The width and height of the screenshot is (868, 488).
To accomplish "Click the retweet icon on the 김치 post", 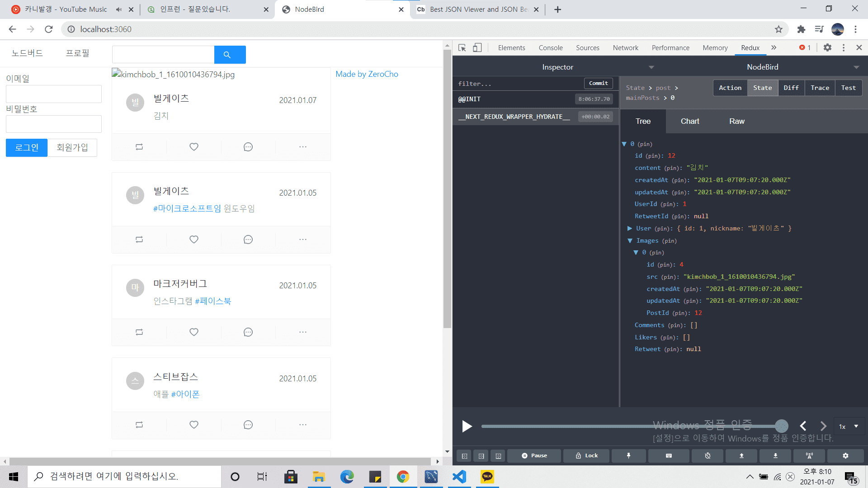I will (139, 147).
